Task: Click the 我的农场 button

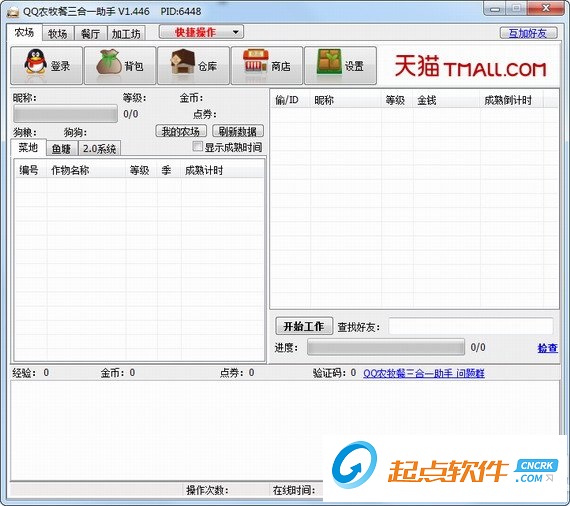Action: tap(181, 131)
